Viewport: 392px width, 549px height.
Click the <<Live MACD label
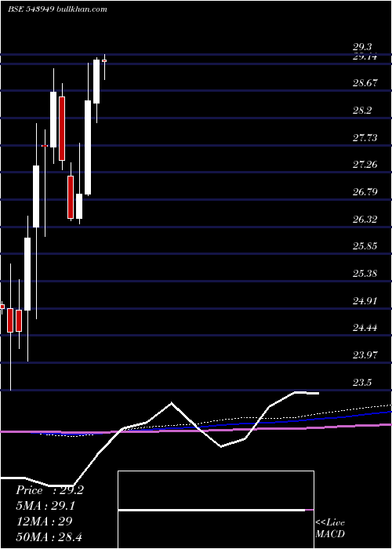pos(330,529)
